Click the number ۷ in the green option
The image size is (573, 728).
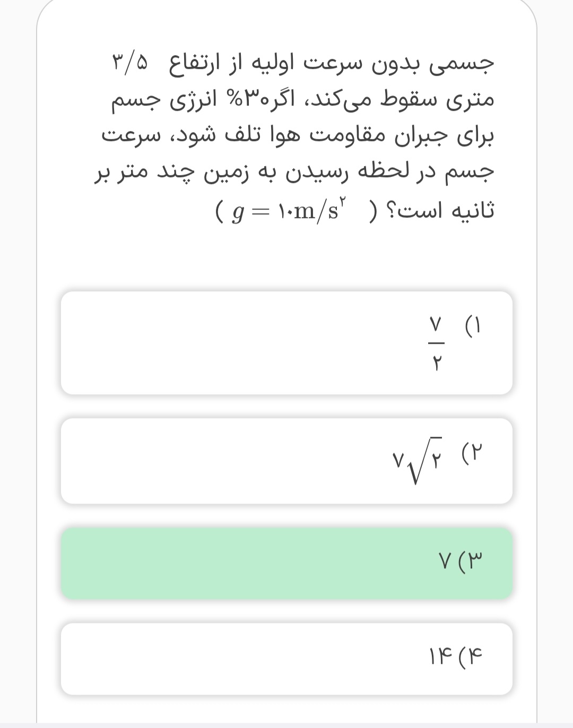445,559
